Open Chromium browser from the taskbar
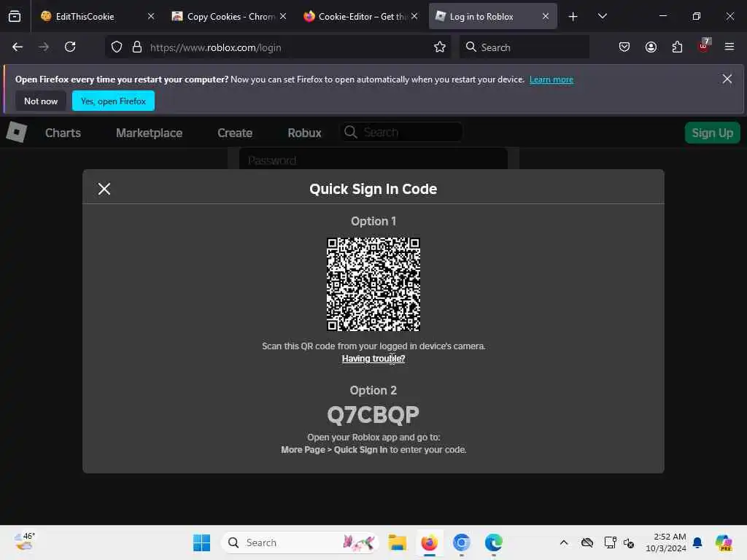The image size is (747, 560). point(461,542)
